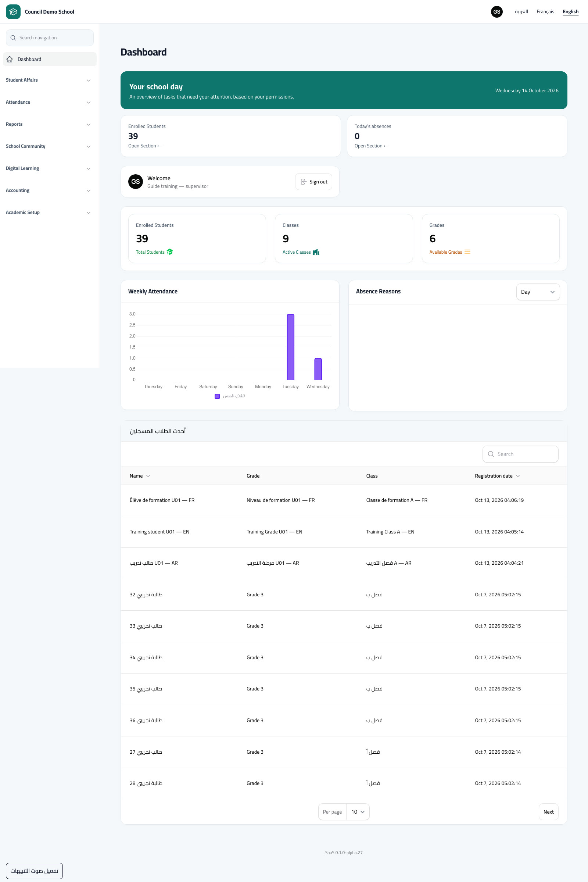This screenshot has height=882, width=588.
Task: Click Wednesday 14 October 2026 date
Action: point(527,90)
